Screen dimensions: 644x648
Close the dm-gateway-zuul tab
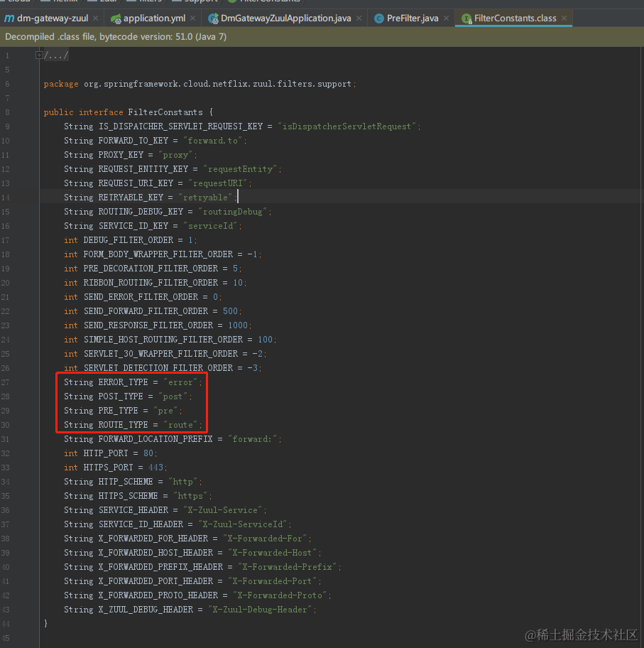click(x=95, y=18)
